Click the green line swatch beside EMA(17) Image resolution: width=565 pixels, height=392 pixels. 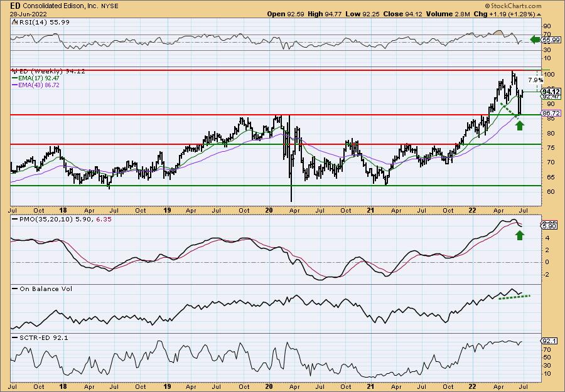pyautogui.click(x=15, y=78)
